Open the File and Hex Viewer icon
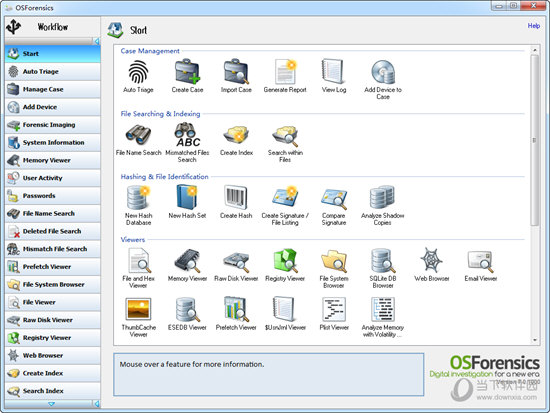This screenshot has width=550, height=413. pos(139,260)
